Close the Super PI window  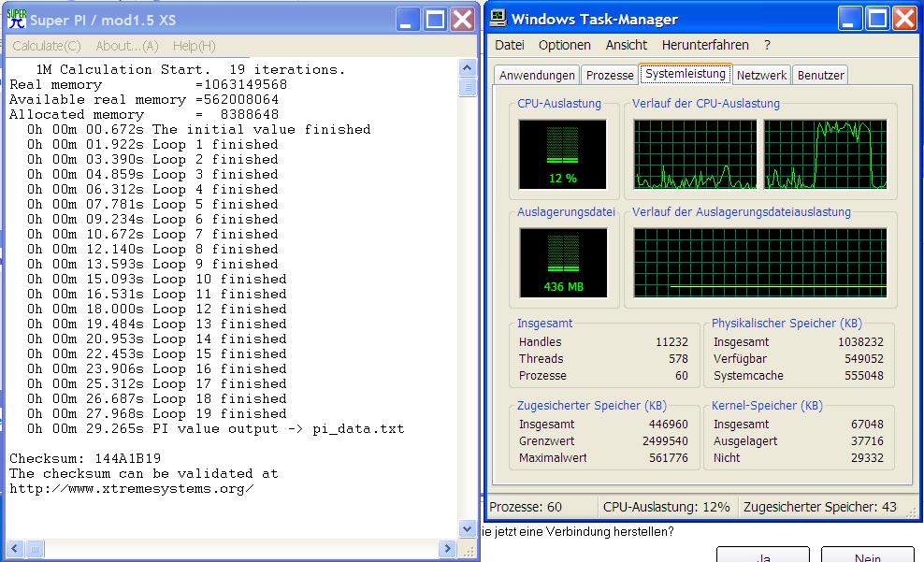[463, 19]
